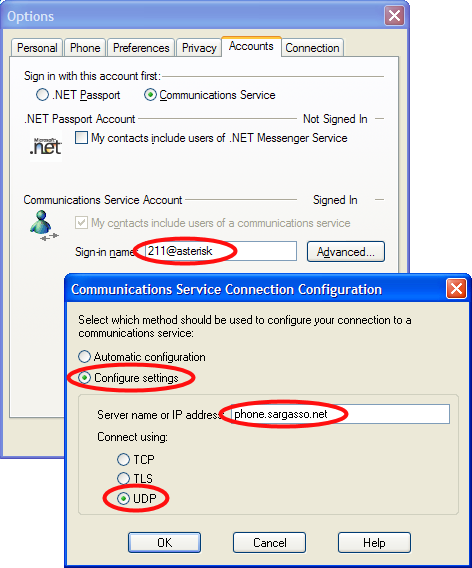Open the Advanced... settings button
Image resolution: width=472 pixels, height=568 pixels.
(346, 251)
